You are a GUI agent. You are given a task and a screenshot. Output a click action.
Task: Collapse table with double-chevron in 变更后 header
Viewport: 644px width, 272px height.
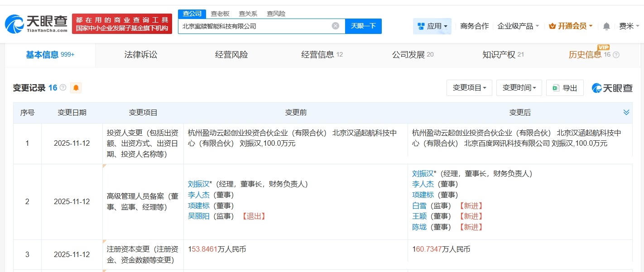tap(626, 112)
